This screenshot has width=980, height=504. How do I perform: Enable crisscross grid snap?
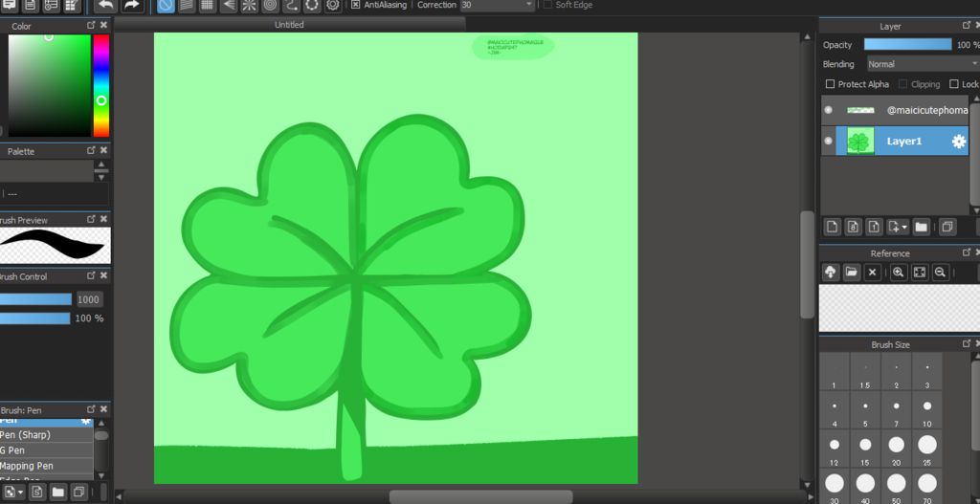click(x=208, y=6)
